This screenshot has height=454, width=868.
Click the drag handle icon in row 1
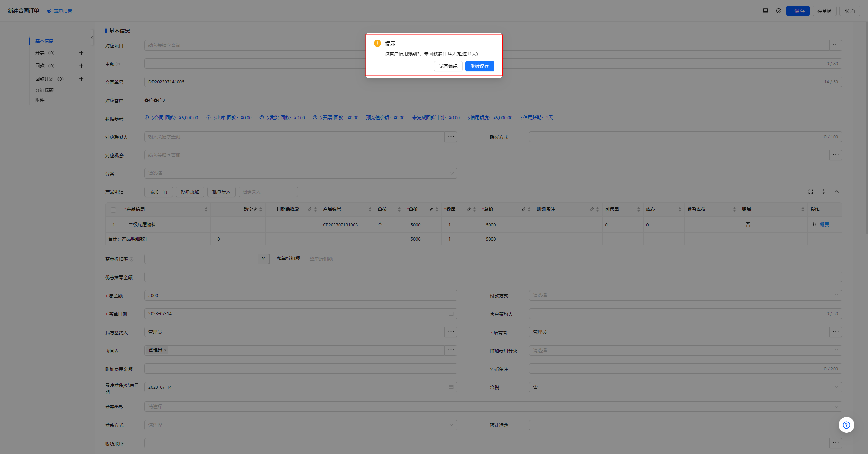point(814,225)
